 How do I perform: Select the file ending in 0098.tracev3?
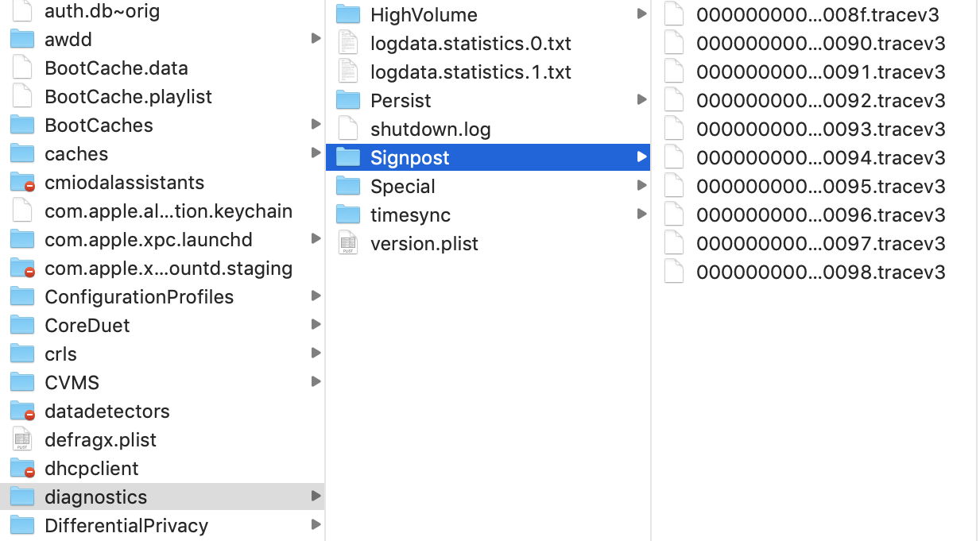click(820, 272)
